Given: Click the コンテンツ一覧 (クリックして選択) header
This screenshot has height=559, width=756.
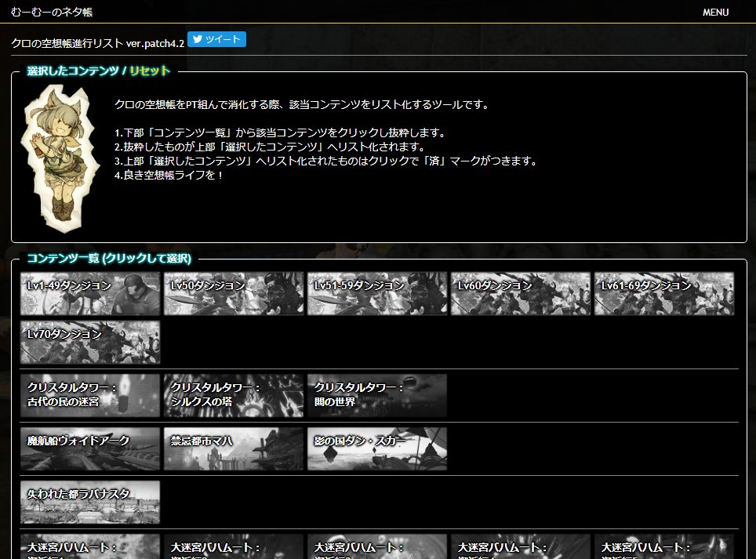Looking at the screenshot, I should [x=110, y=258].
